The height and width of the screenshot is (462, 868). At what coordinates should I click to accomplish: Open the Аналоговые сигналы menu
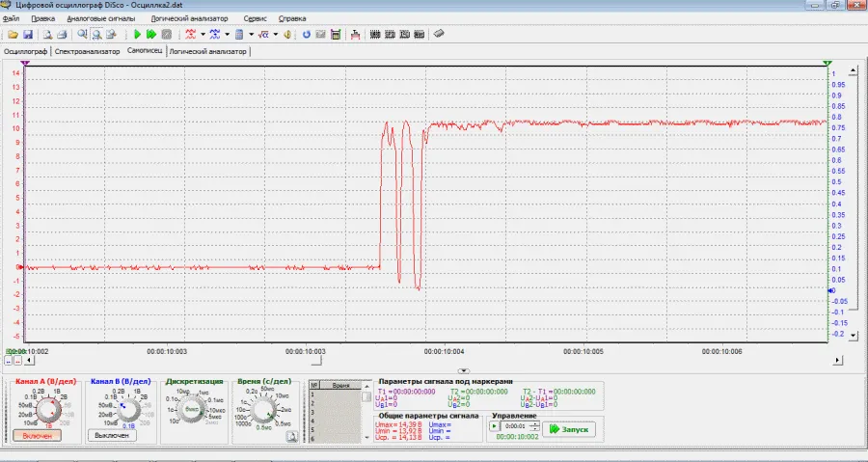point(100,19)
